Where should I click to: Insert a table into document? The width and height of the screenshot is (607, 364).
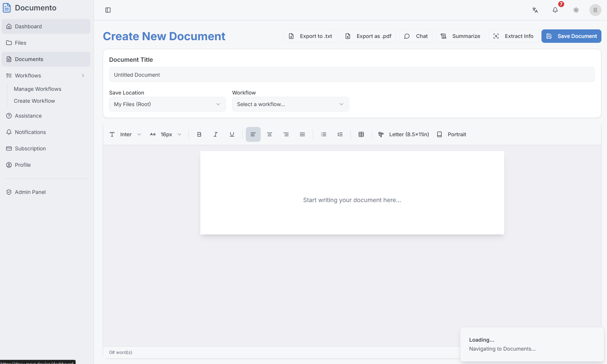361,134
